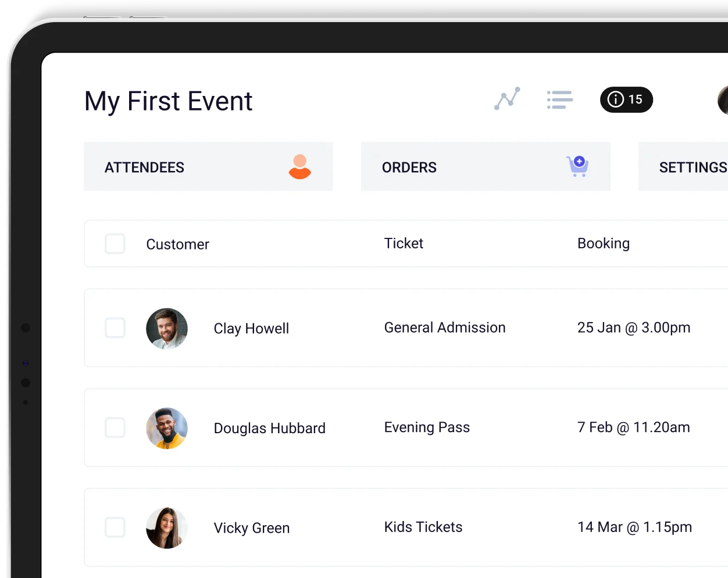Sort by the Customer column header
The height and width of the screenshot is (578, 728).
(177, 244)
